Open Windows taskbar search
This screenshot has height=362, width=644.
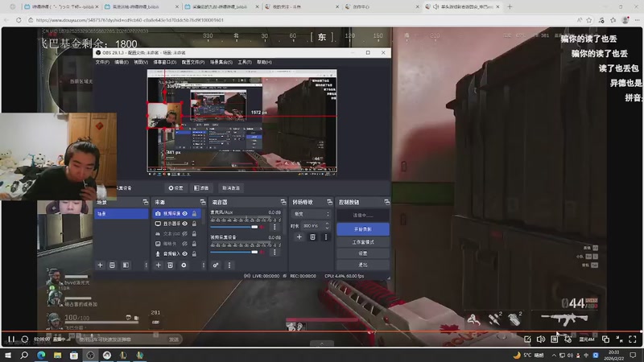(24, 355)
